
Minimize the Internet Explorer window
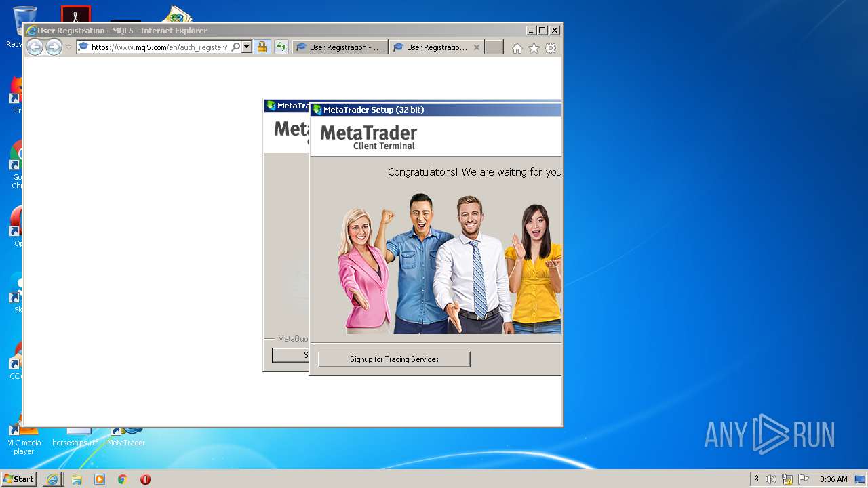point(530,30)
